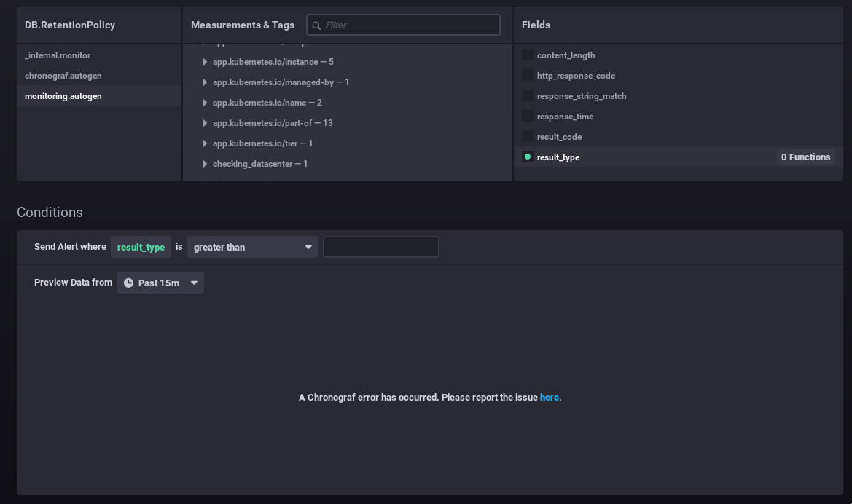Expand the app.kubernetes.io/part-of tag
852x504 pixels.
pos(204,123)
